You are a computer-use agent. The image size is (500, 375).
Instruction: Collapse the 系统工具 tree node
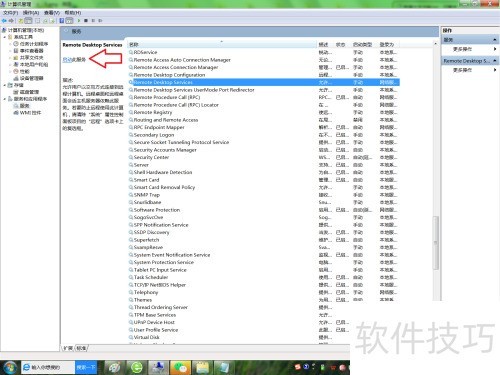pyautogui.click(x=5, y=37)
